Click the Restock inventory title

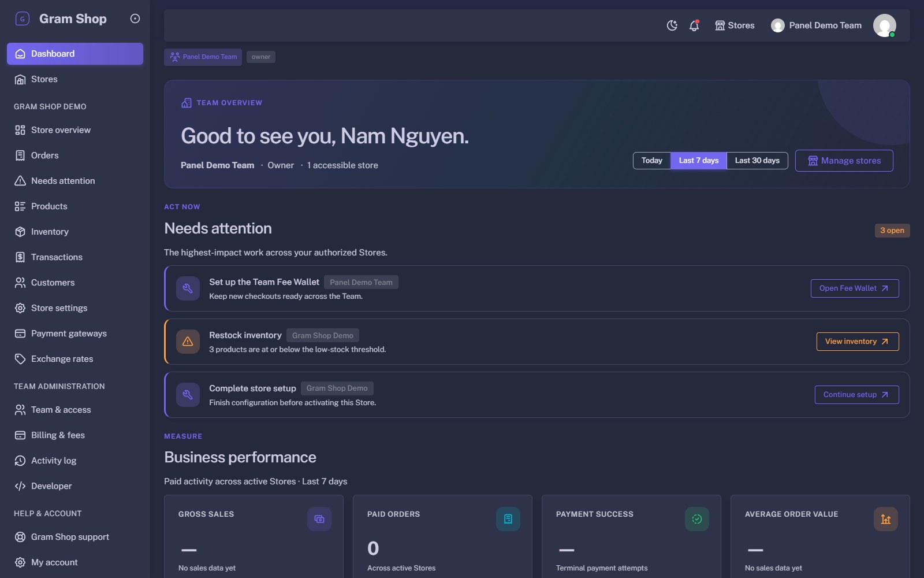click(x=245, y=335)
